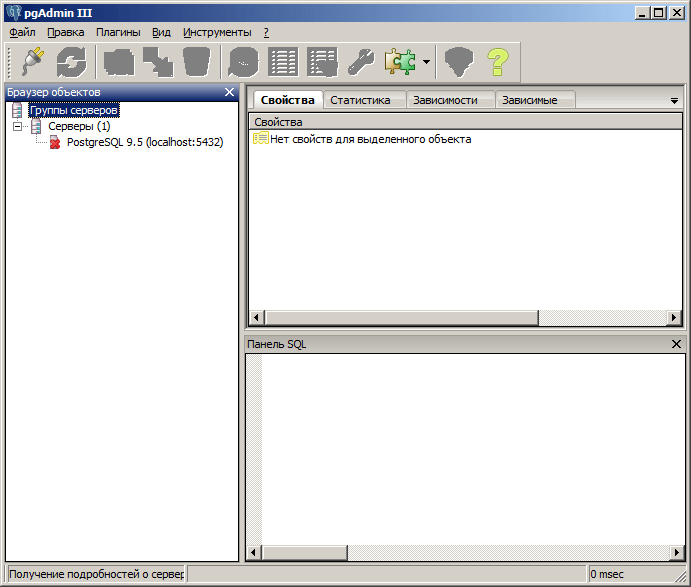
Task: Click SQL panel scroll right arrow
Action: [x=677, y=553]
